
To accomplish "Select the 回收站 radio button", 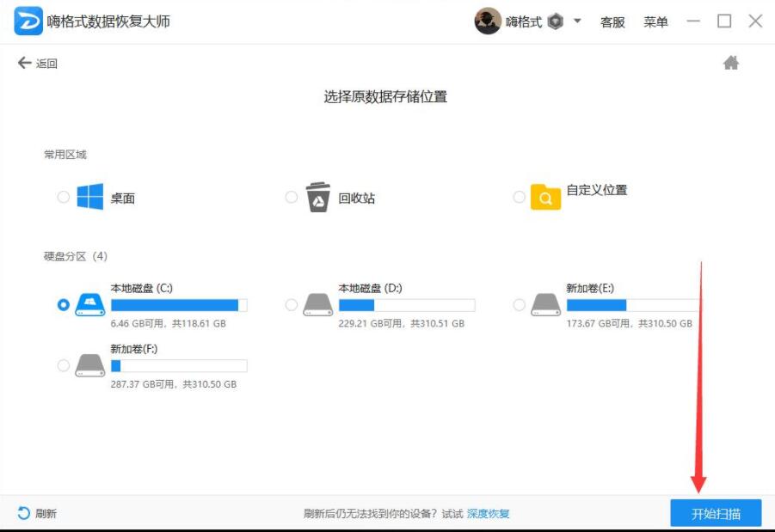I will tap(291, 197).
